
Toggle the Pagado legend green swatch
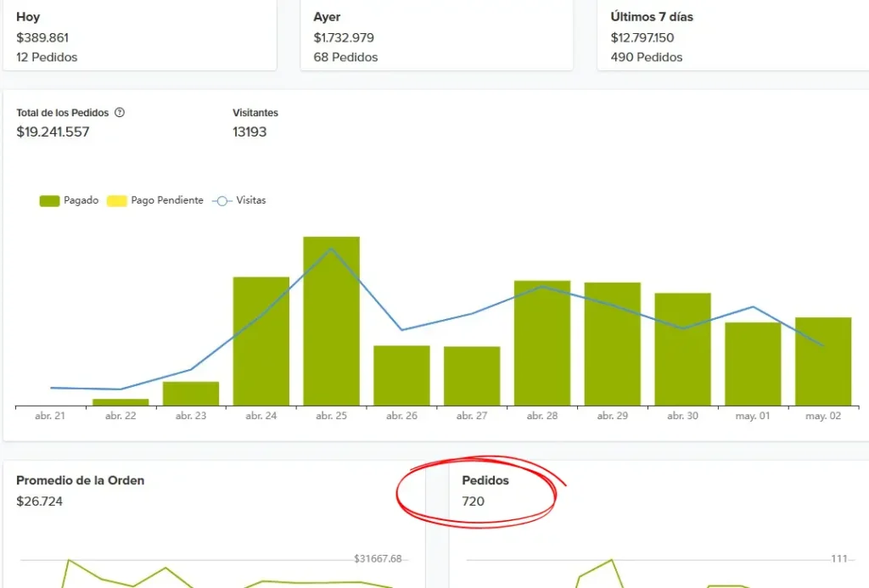49,201
